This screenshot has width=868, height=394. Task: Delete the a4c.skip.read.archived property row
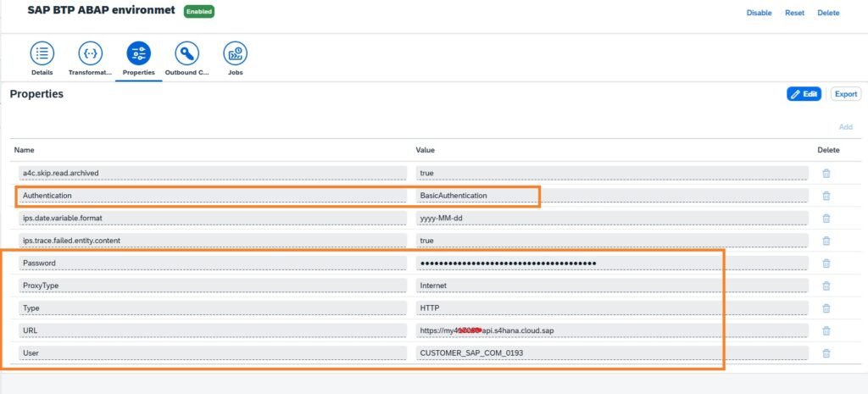tap(826, 173)
